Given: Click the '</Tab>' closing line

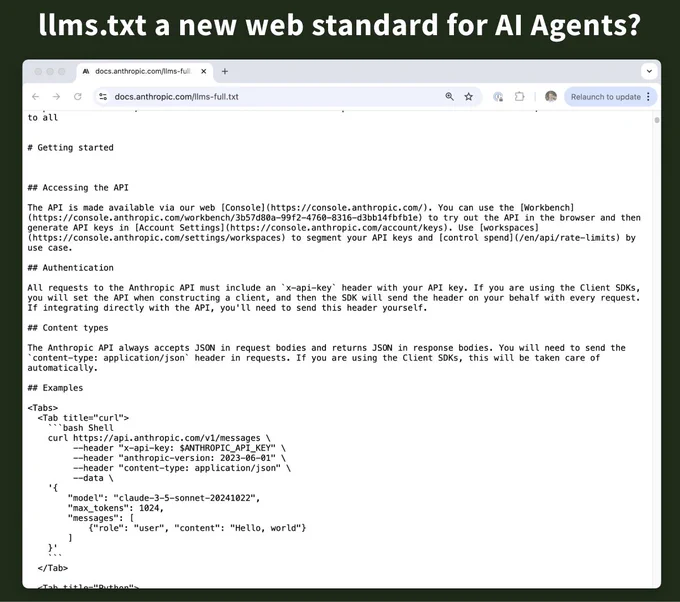Looking at the screenshot, I should (x=53, y=568).
